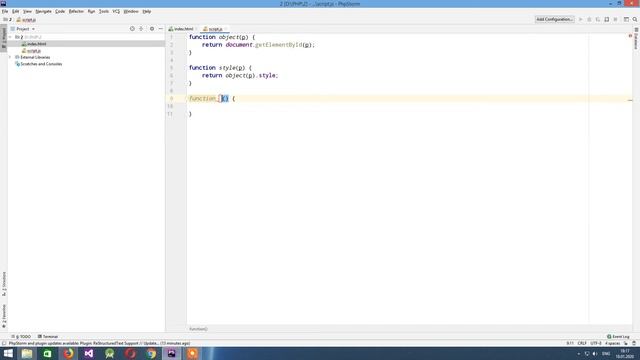Toggle the Database tool window side tab
The image size is (640, 360).
(636, 39)
